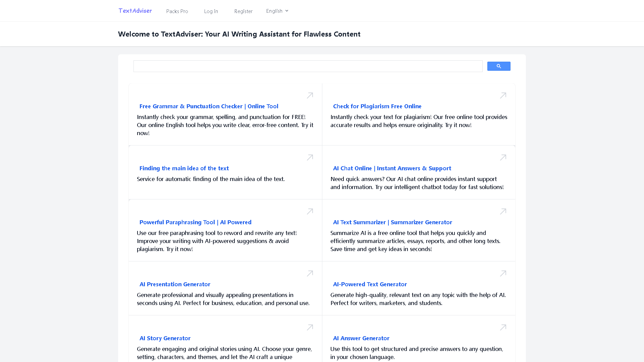Click the arrow icon on Paraphrasing Tool card
This screenshot has height=362, width=644.
pos(310,212)
